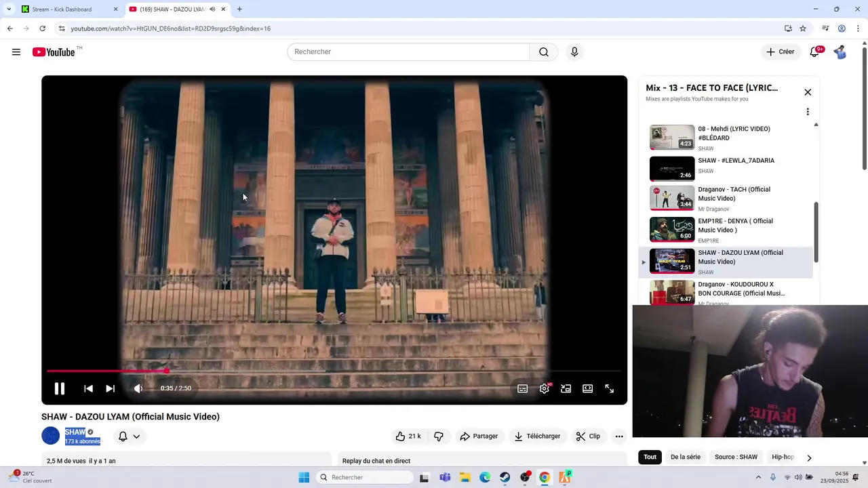Play 'EMP1RE - DENYA' from playlist
This screenshot has height=488, width=868.
tap(726, 230)
